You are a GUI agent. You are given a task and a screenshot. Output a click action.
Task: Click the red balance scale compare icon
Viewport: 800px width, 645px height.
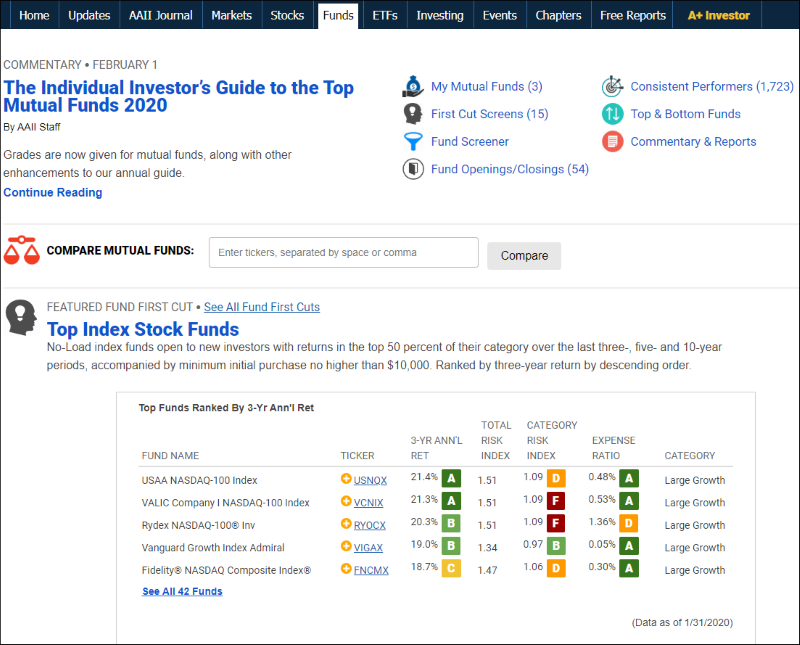21,250
